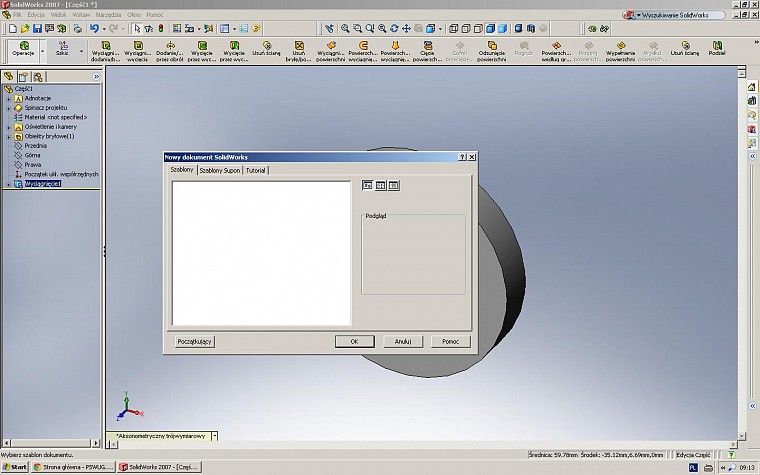Screen dimensions: 760x475
Task: Open PropertyManager tab icon in left panel
Action: [x=23, y=77]
